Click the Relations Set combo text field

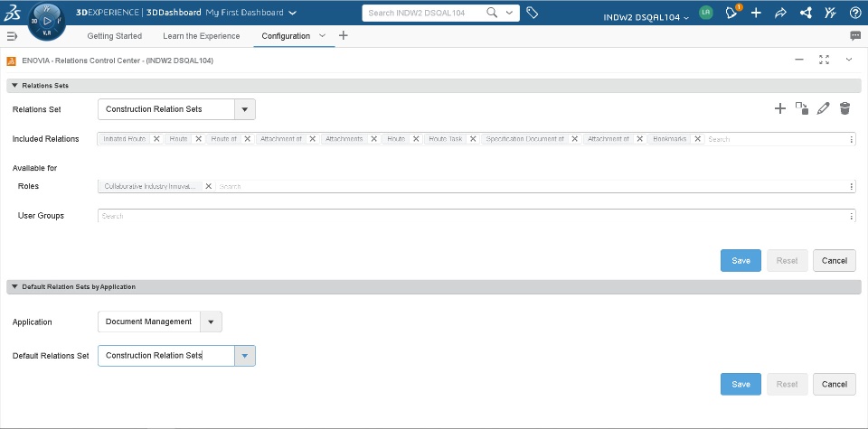166,109
